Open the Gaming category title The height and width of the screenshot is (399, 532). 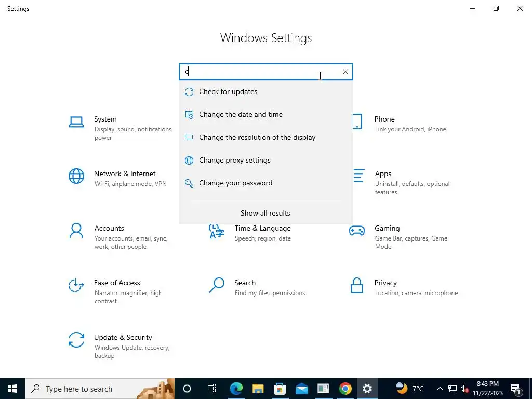point(387,229)
